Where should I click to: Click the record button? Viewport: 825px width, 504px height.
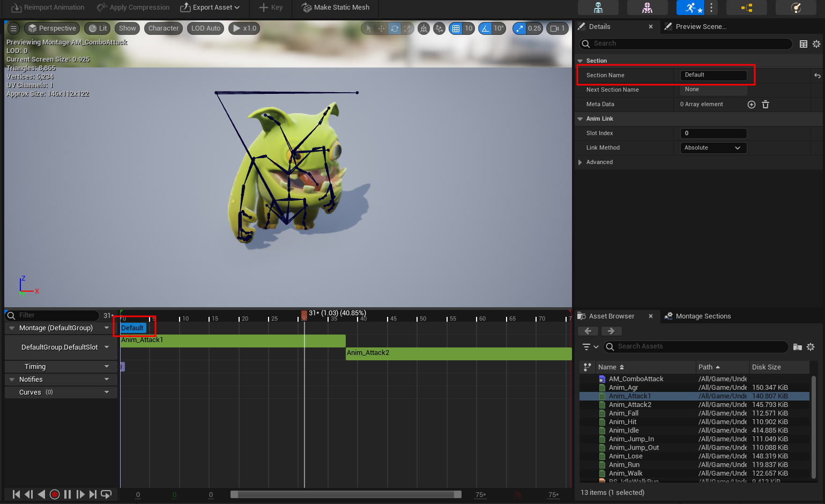coord(55,494)
